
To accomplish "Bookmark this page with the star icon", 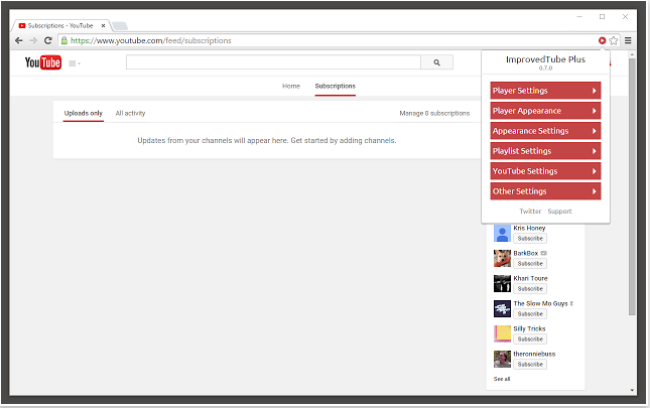I will coord(614,40).
